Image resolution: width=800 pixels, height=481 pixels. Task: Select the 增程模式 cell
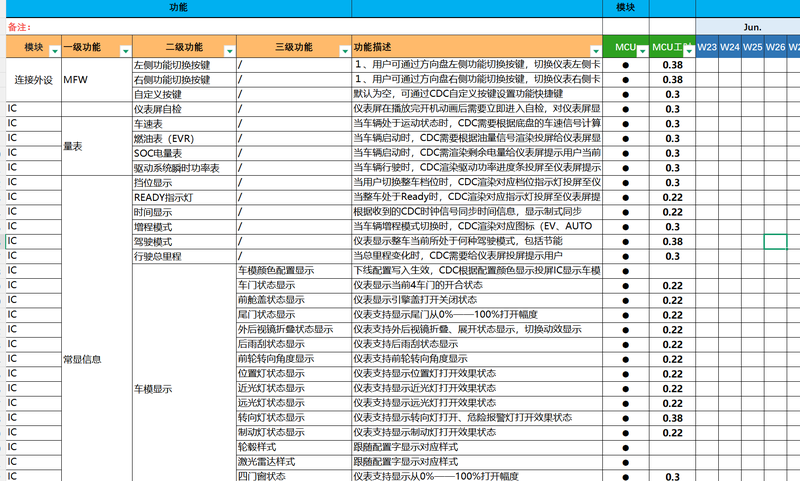pos(184,227)
